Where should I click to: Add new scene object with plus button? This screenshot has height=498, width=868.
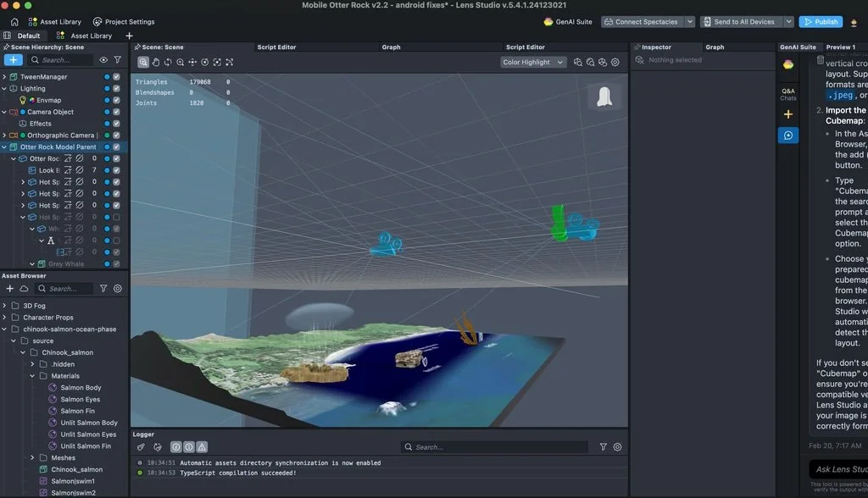click(x=14, y=60)
